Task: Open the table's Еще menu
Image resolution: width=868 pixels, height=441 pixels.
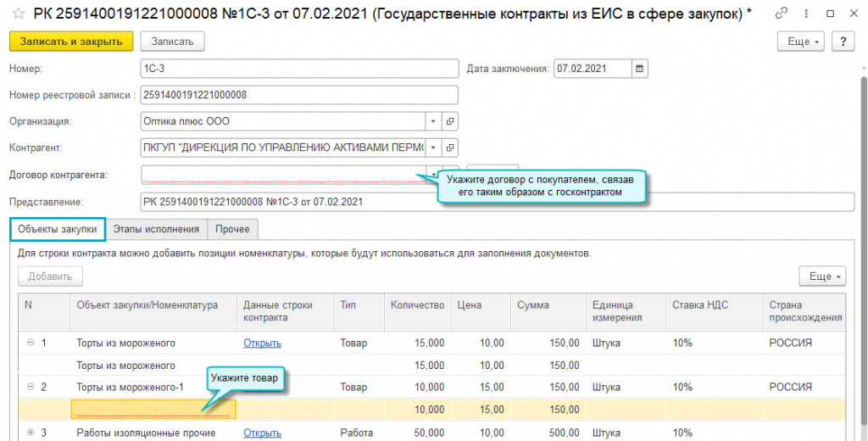Action: 822,276
